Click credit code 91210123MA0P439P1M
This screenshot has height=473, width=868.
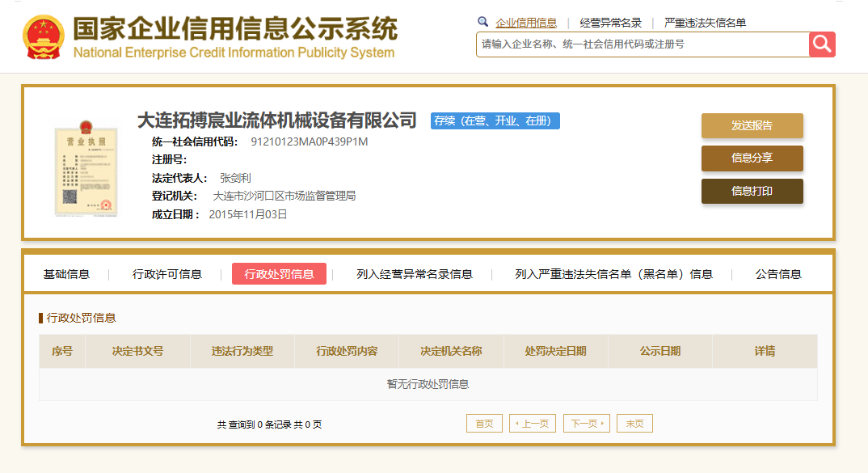click(x=310, y=141)
